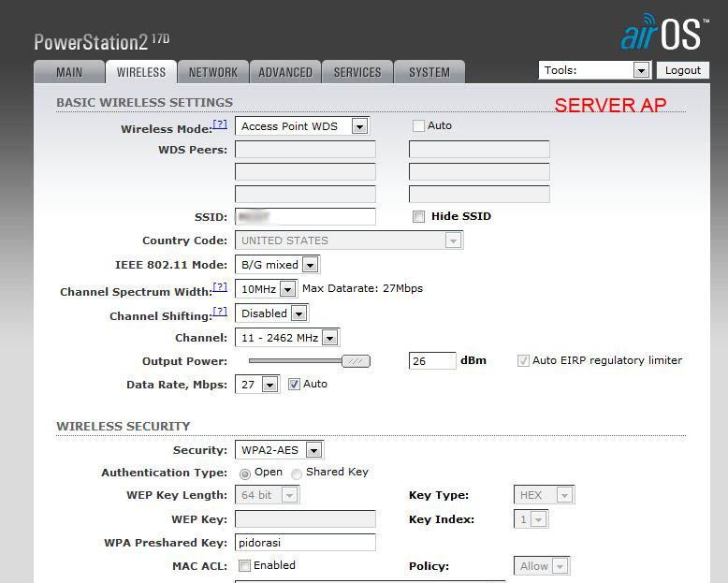
Task: Click the SSID input field
Action: tap(305, 216)
